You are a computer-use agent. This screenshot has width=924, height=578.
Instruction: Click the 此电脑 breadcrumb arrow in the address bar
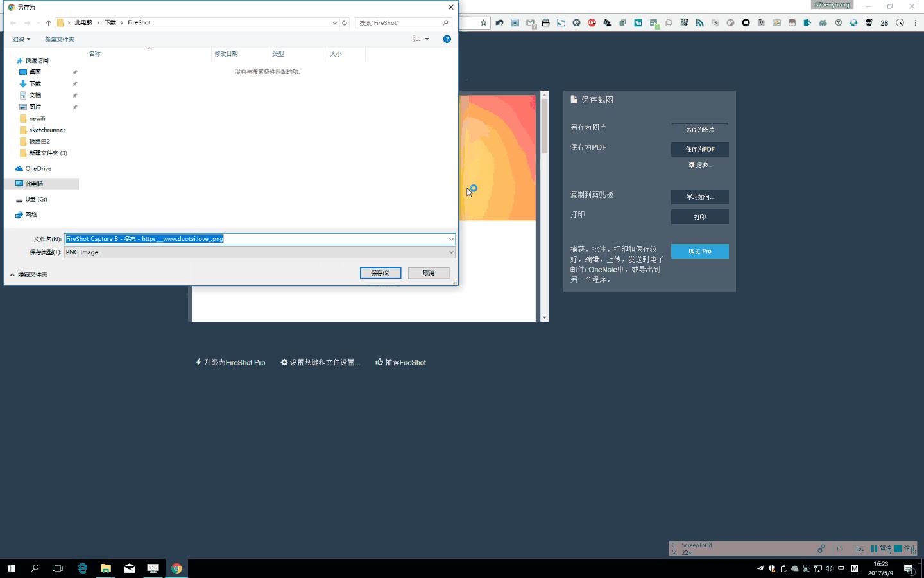click(98, 22)
